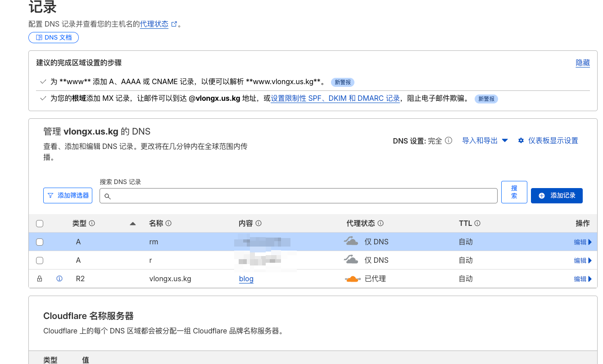Click the 新警报 badge on the MX line
The image size is (603, 364).
[486, 99]
